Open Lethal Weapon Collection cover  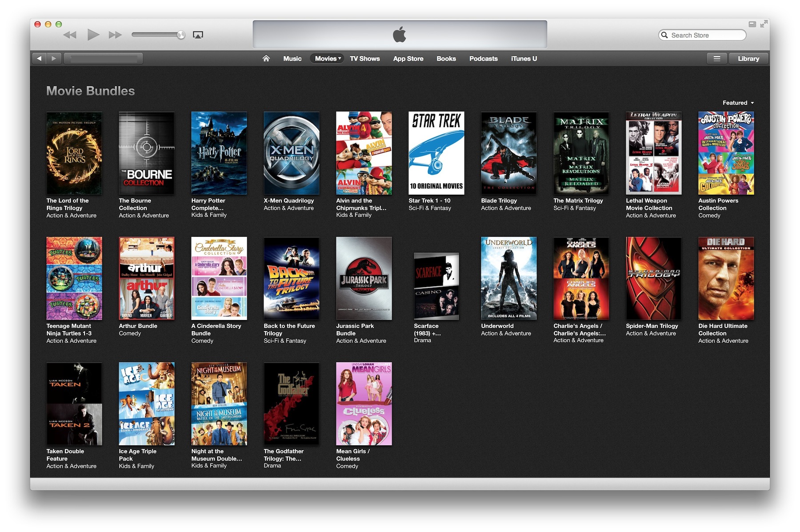[x=654, y=153]
